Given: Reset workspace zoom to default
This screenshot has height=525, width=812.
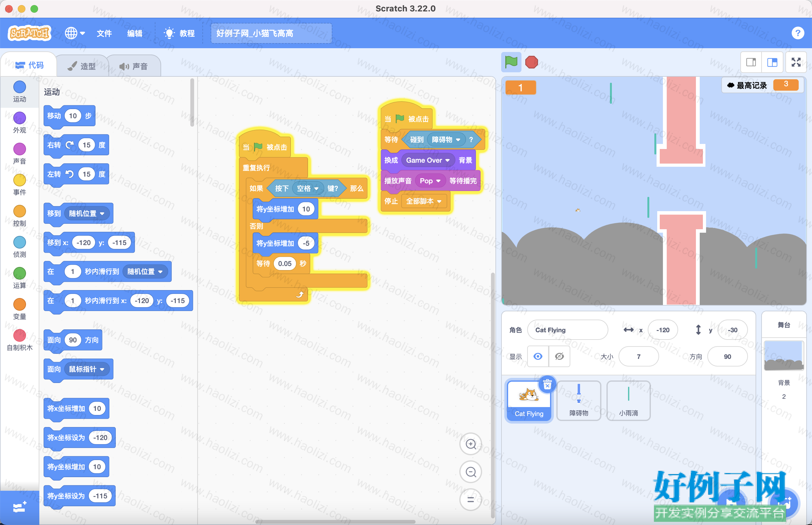Looking at the screenshot, I should click(x=471, y=499).
